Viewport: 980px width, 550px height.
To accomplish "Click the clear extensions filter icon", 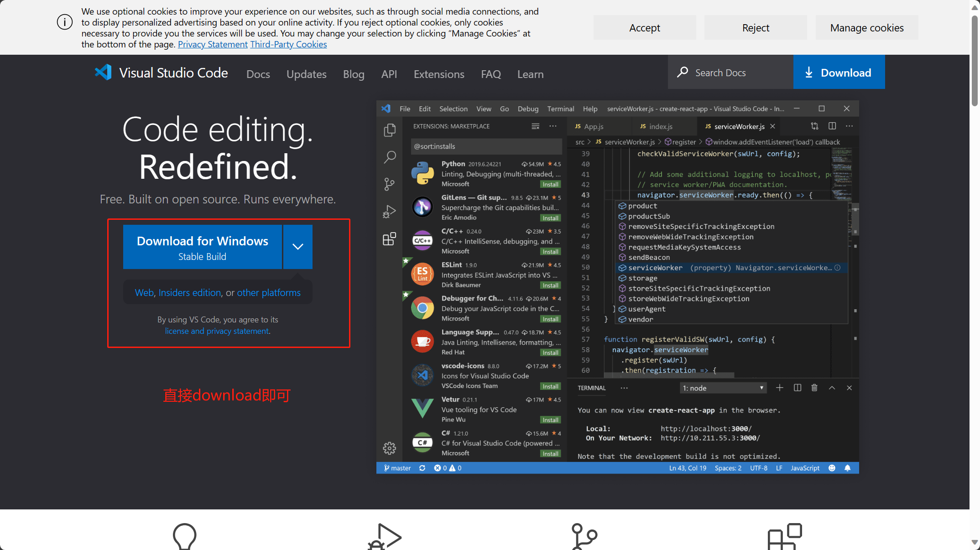I will 536,126.
